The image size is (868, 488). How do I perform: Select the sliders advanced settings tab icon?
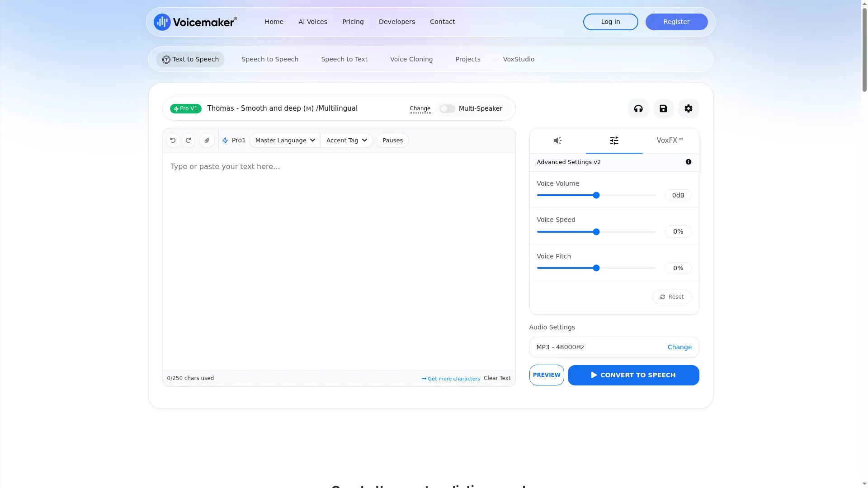(x=614, y=141)
